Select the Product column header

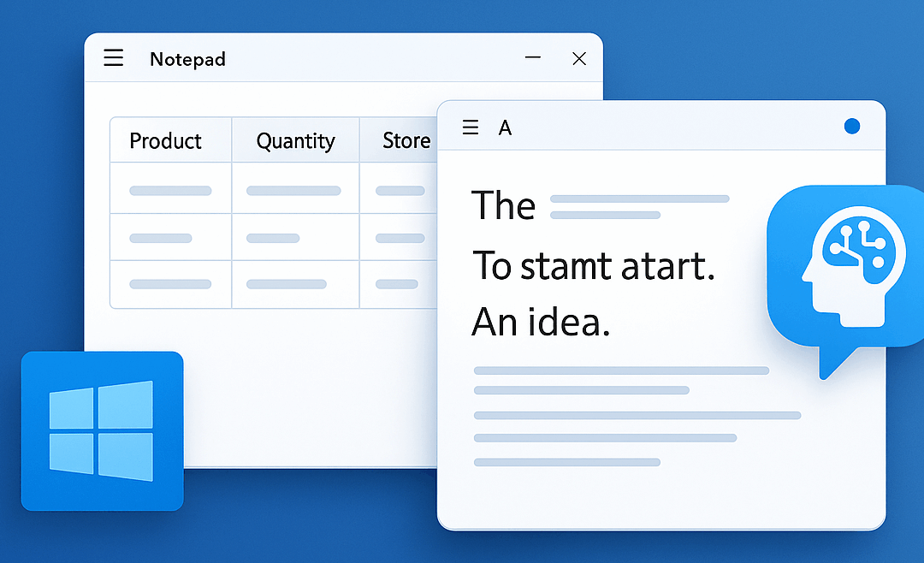[x=166, y=140]
